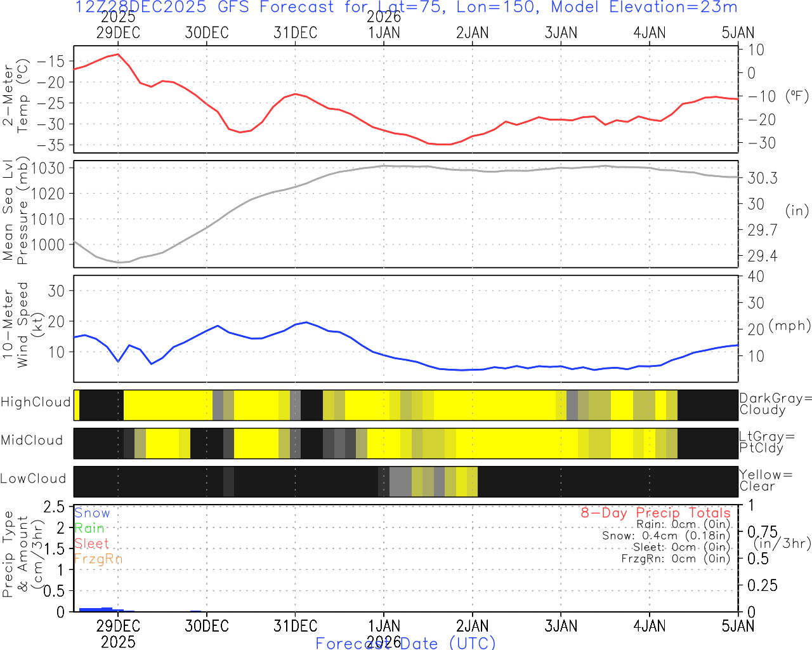Viewport: 812px width, 650px height.
Task: Click the GFS Forecast chart title
Action: (406, 8)
